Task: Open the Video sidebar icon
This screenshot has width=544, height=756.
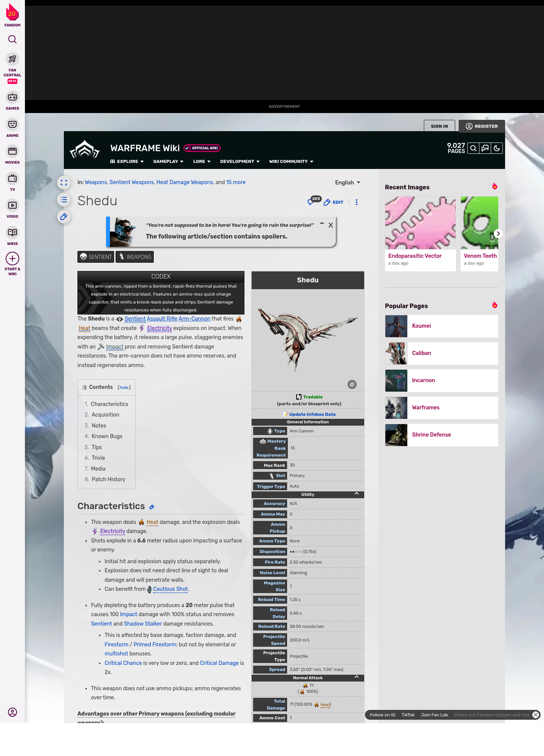Action: (x=12, y=205)
